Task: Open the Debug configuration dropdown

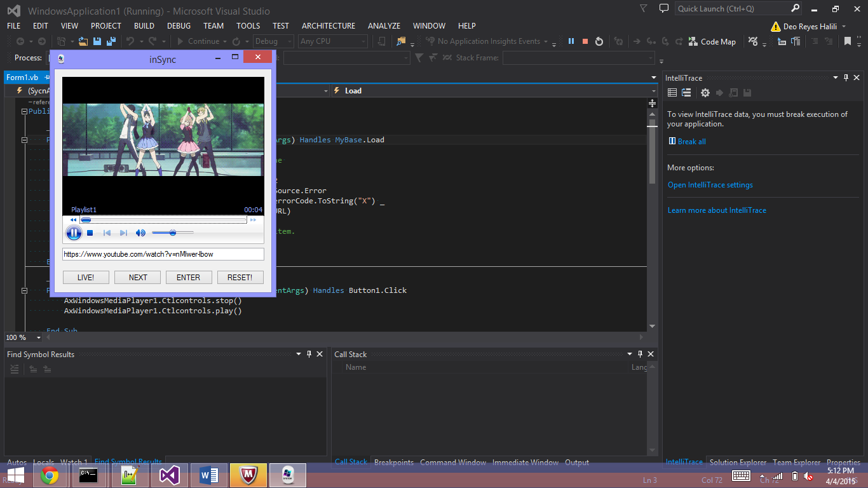Action: pyautogui.click(x=273, y=41)
